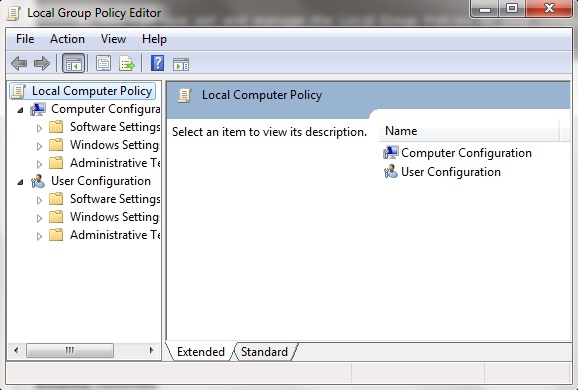This screenshot has width=578, height=391.
Task: Expand Administrative Templates under Computer Configuration
Action: pos(39,164)
